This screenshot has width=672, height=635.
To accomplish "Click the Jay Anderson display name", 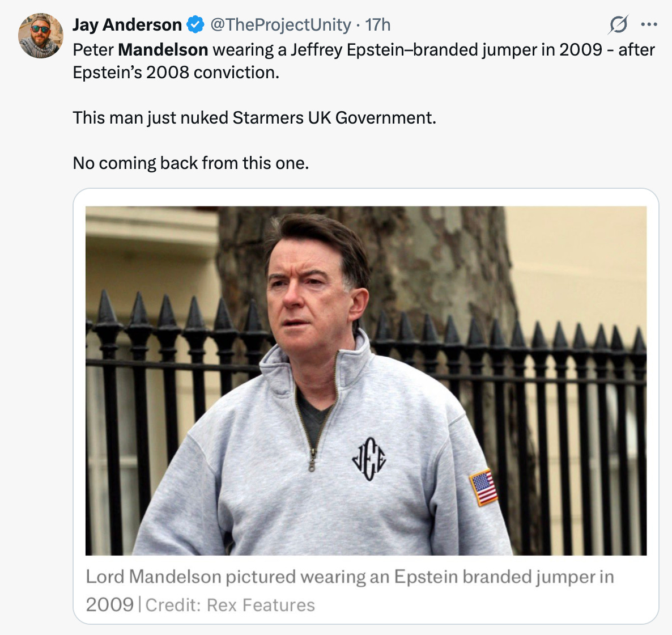I will tap(127, 24).
